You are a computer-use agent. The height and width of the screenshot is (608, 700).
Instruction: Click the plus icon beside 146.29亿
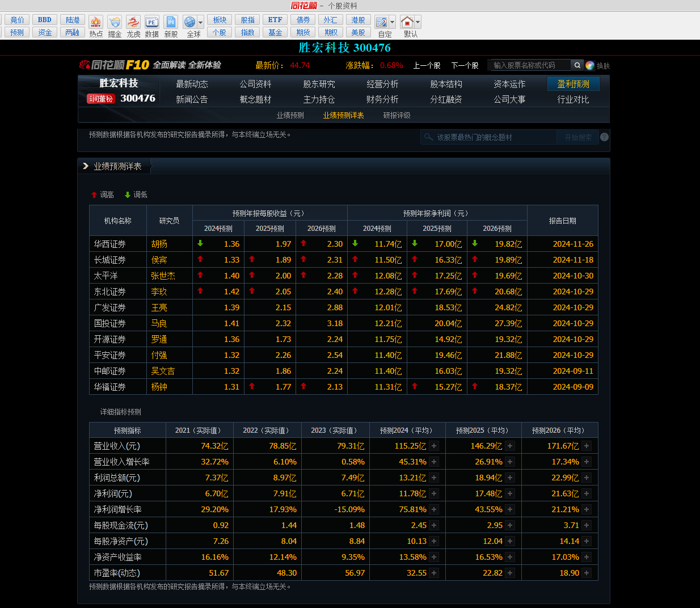(510, 446)
